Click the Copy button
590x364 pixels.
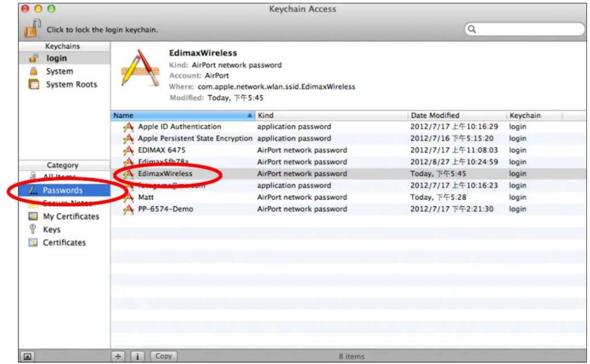(164, 356)
